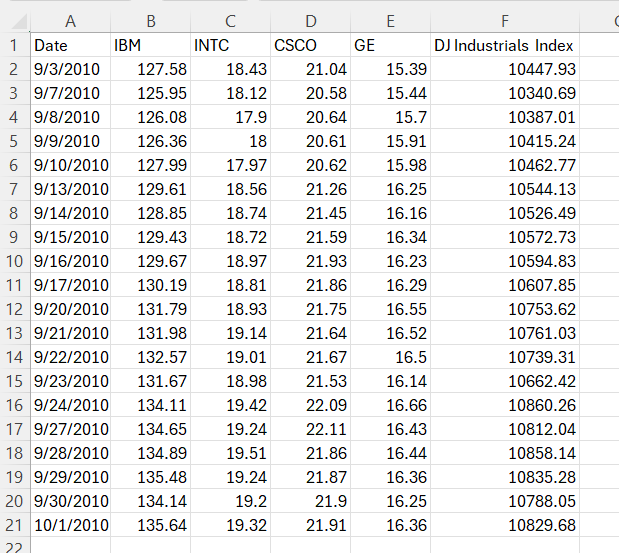The image size is (619, 553).
Task: Click the date cell 9/24/2010
Action: point(71,405)
